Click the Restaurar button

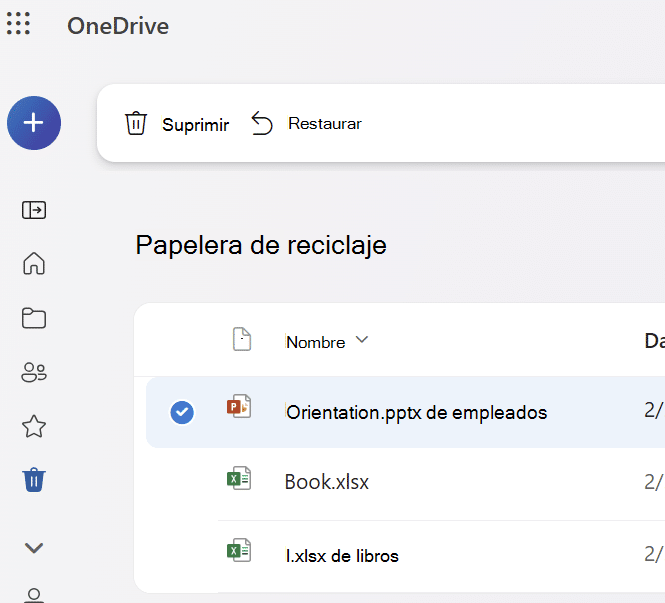[306, 124]
